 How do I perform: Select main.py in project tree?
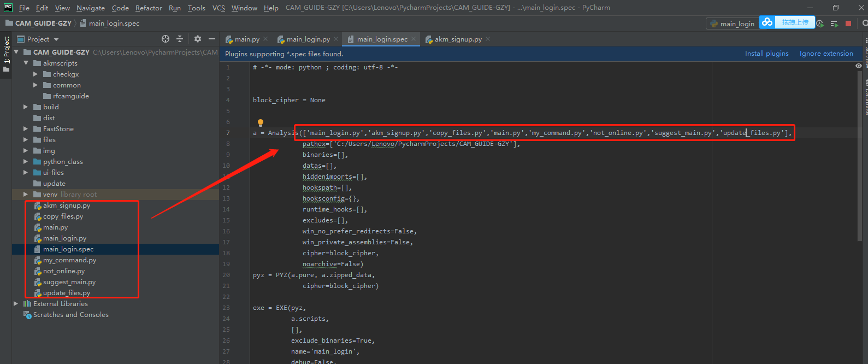click(x=55, y=227)
